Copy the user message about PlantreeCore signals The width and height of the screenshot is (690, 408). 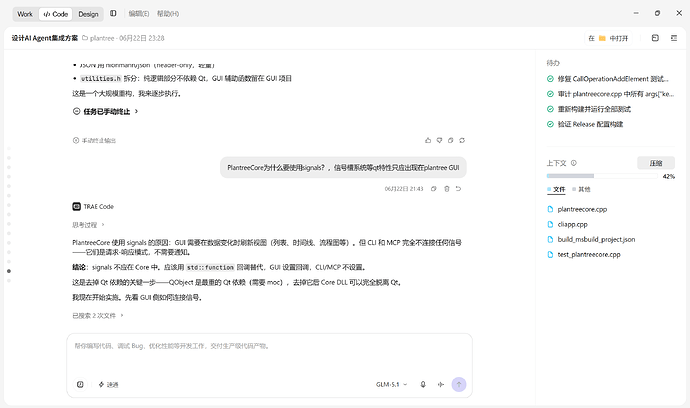pyautogui.click(x=433, y=189)
